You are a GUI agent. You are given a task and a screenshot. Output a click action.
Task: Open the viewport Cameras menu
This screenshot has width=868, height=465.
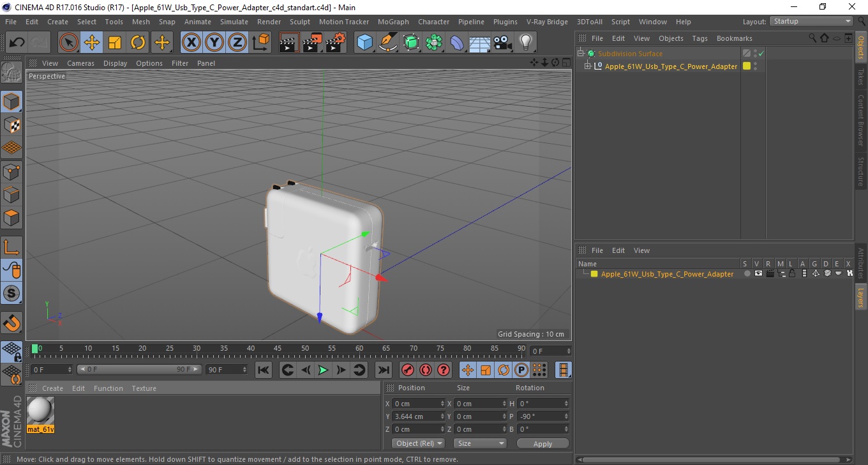pyautogui.click(x=80, y=63)
